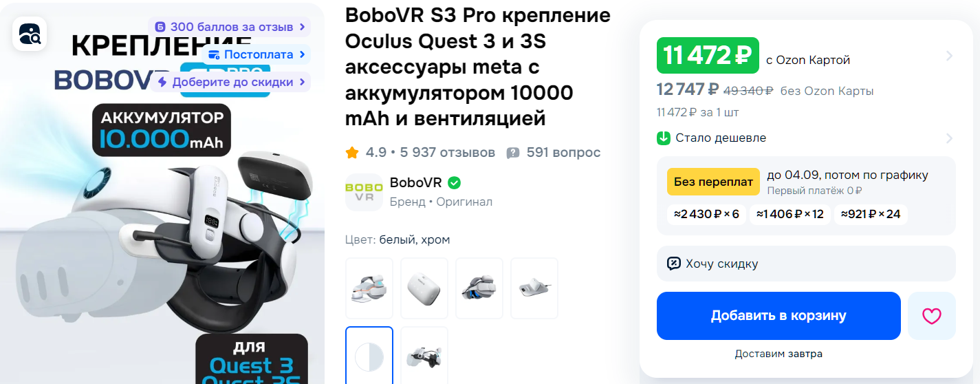The width and height of the screenshot is (980, 384).
Task: Click the green verified checkmark next to BoboVR
Action: tap(454, 183)
